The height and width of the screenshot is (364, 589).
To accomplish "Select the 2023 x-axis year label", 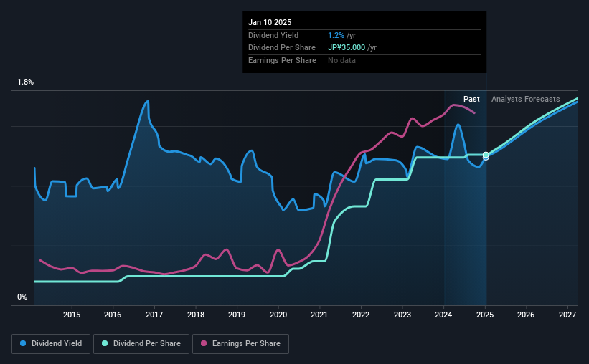I will point(402,315).
